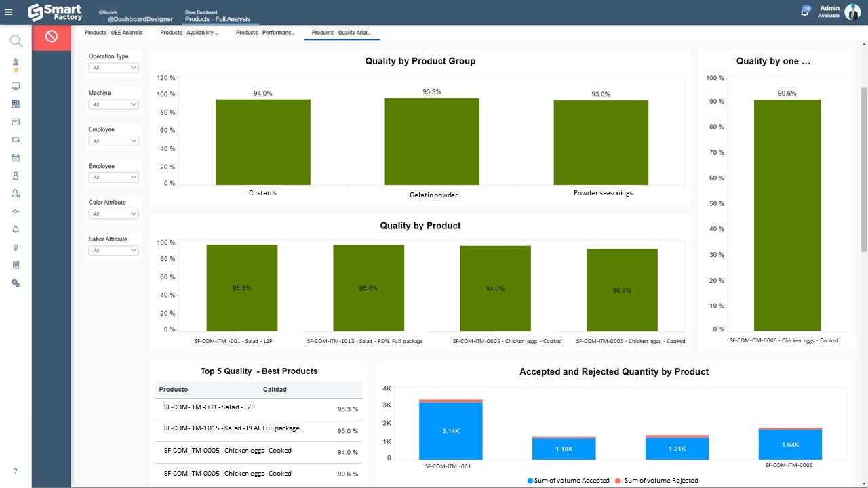Click the Admin user avatar
This screenshot has width=868, height=488.
click(852, 12)
